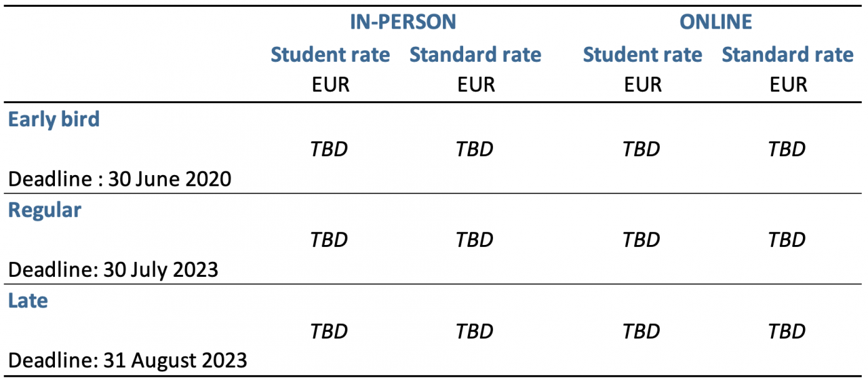Select the Online Student rate header
This screenshot has width=868, height=380.
pos(642,54)
